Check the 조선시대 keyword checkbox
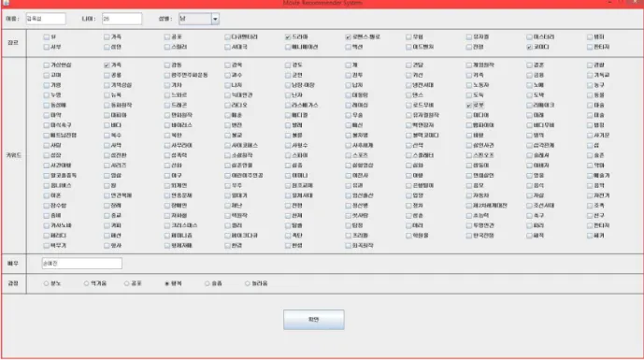This screenshot has height=360, width=644. (x=529, y=206)
